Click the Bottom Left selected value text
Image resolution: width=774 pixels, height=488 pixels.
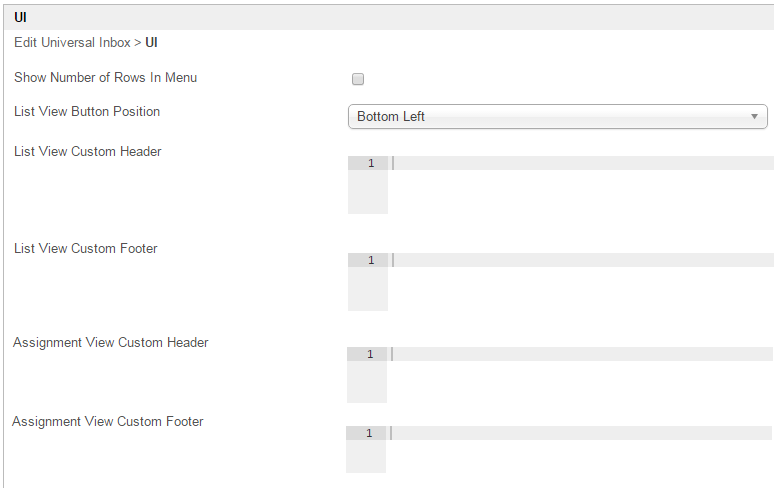coord(391,117)
